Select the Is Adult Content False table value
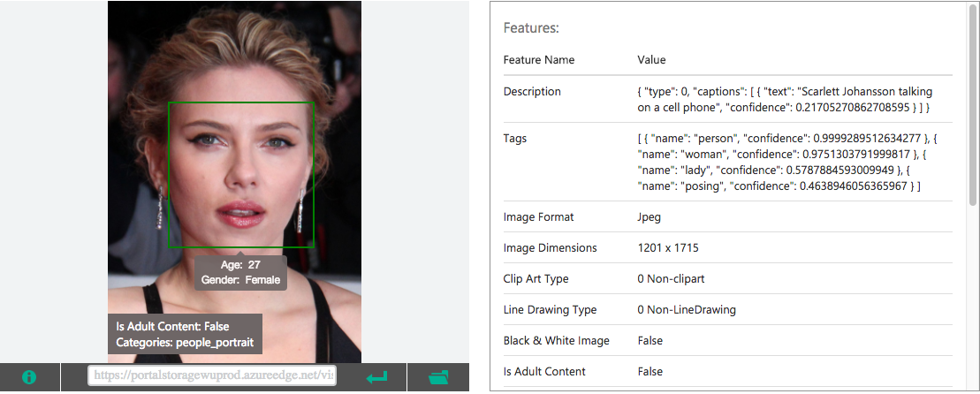Screen dimensions: 980x394 point(650,372)
